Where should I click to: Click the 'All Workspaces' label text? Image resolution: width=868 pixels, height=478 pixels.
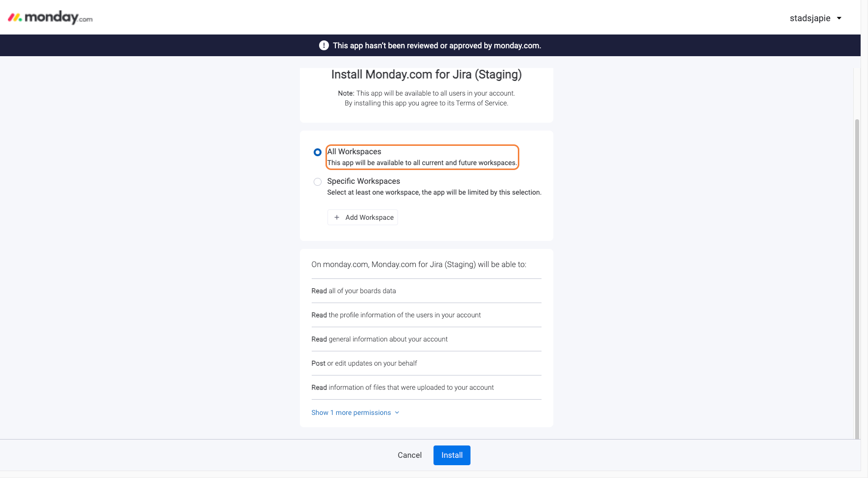pyautogui.click(x=354, y=151)
